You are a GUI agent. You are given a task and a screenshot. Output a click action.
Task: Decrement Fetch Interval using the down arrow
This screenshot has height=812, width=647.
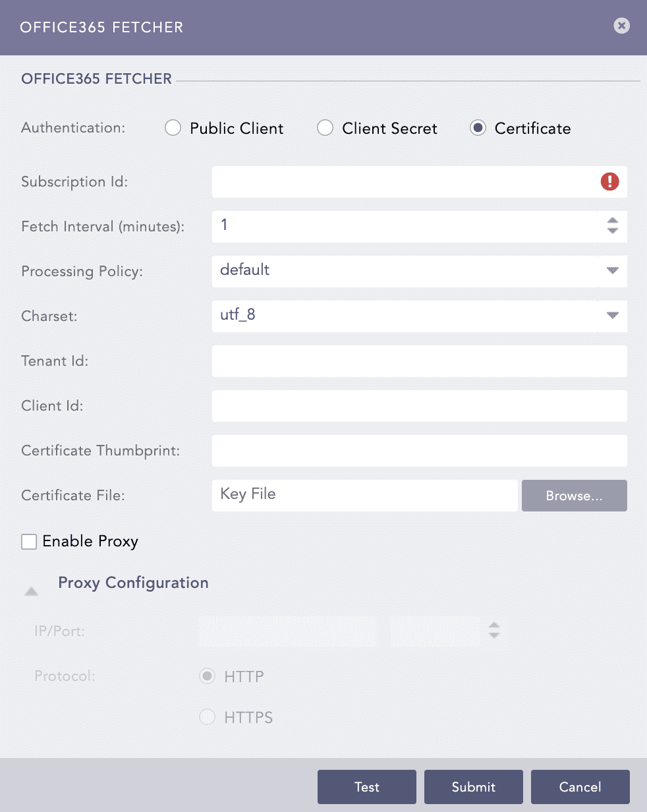[x=612, y=231]
